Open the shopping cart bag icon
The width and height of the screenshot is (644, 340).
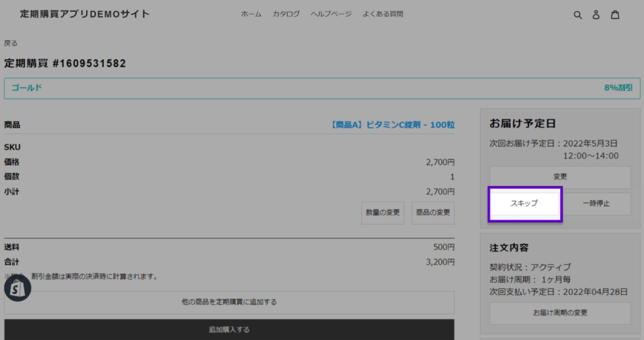coord(615,15)
